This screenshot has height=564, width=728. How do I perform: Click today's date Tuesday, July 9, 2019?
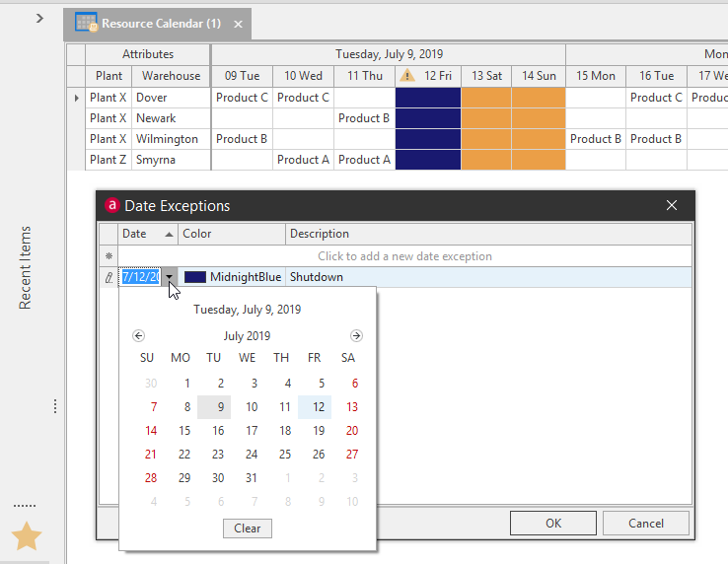(247, 310)
